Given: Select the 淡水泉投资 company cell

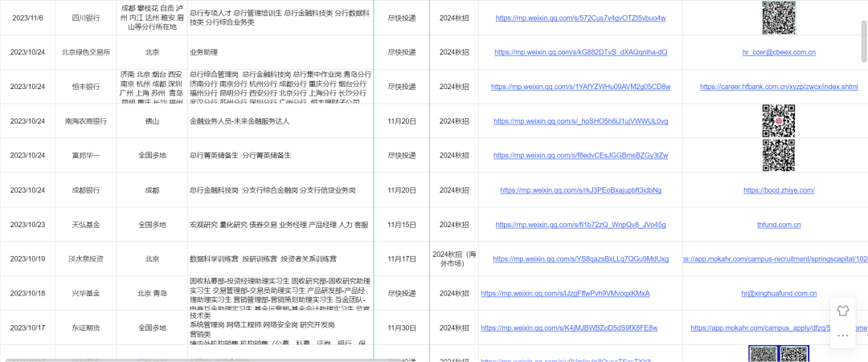Looking at the screenshot, I should click(x=86, y=258).
